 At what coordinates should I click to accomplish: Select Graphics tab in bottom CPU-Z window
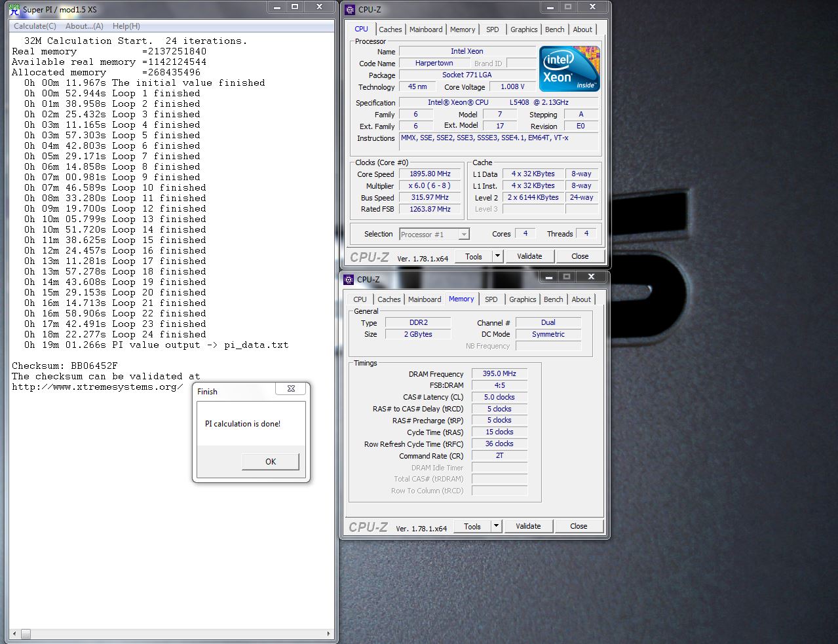523,299
